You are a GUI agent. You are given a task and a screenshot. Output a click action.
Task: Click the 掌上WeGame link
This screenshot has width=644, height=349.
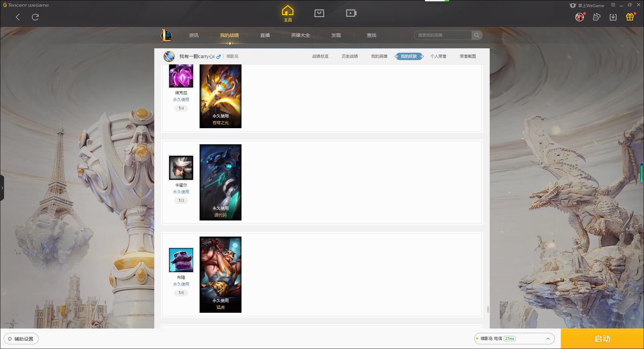587,5
